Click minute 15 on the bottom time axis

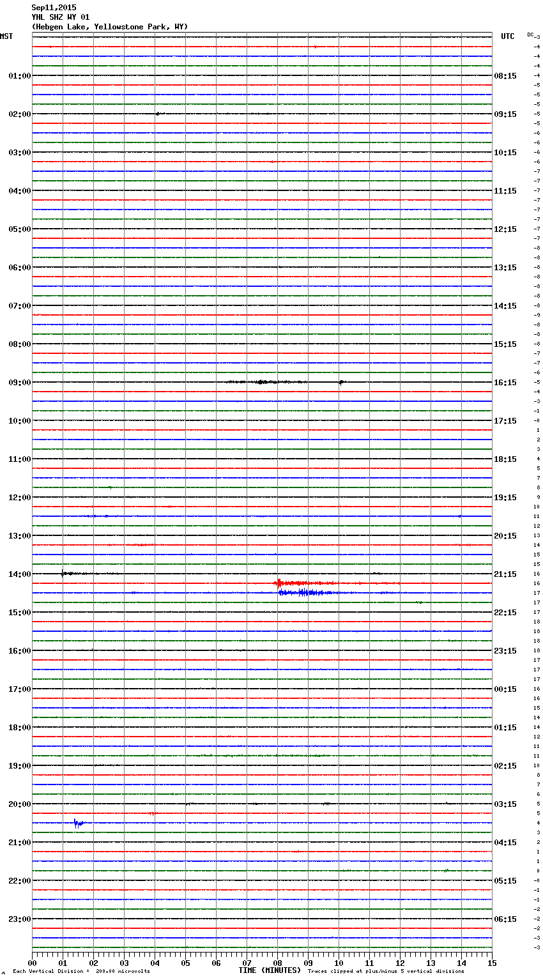492,963
